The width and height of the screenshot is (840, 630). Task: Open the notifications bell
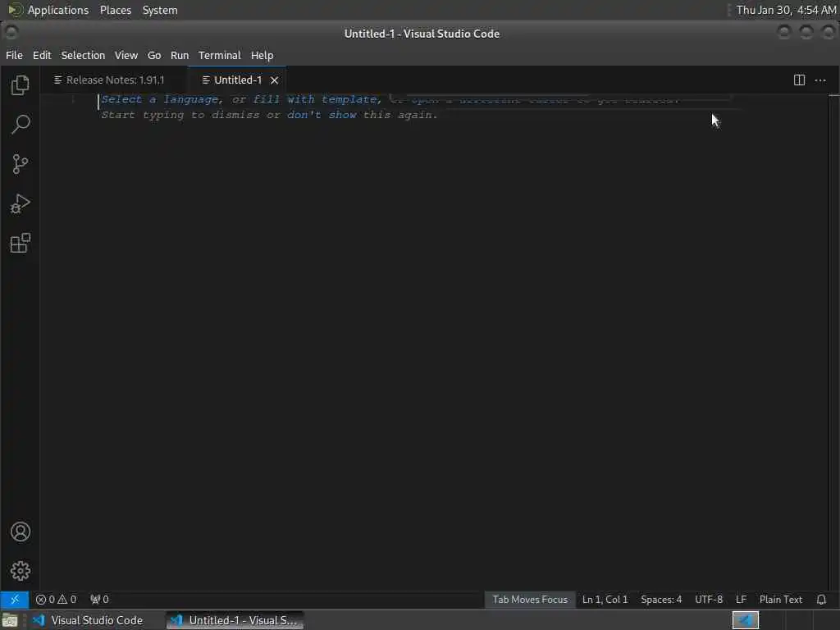(821, 600)
